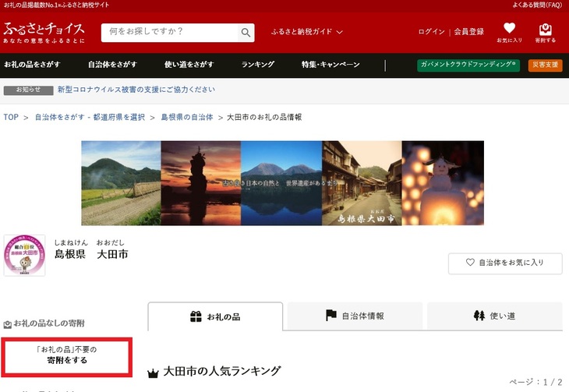Expand the ふるさと納税ガイド dropdown
The image size is (569, 392).
[x=313, y=32]
